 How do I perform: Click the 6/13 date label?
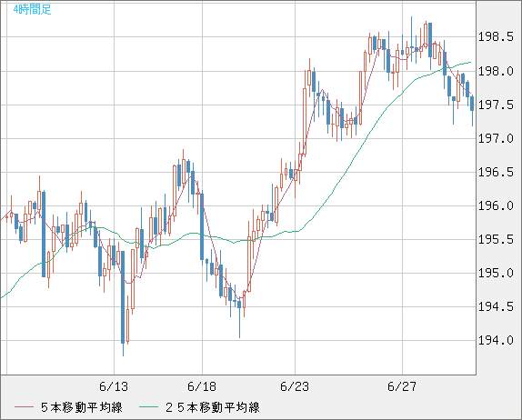[x=114, y=386]
